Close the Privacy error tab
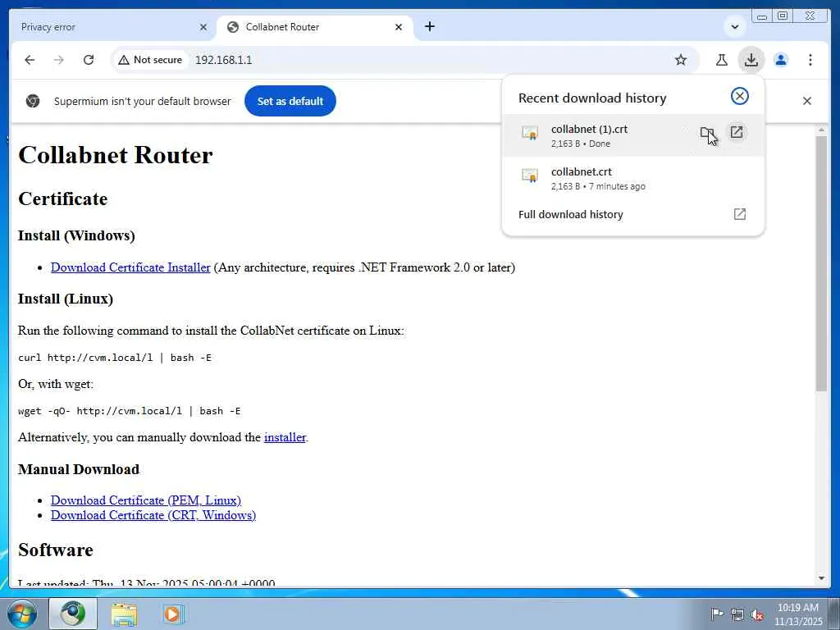The width and height of the screenshot is (840, 630). pos(203,27)
